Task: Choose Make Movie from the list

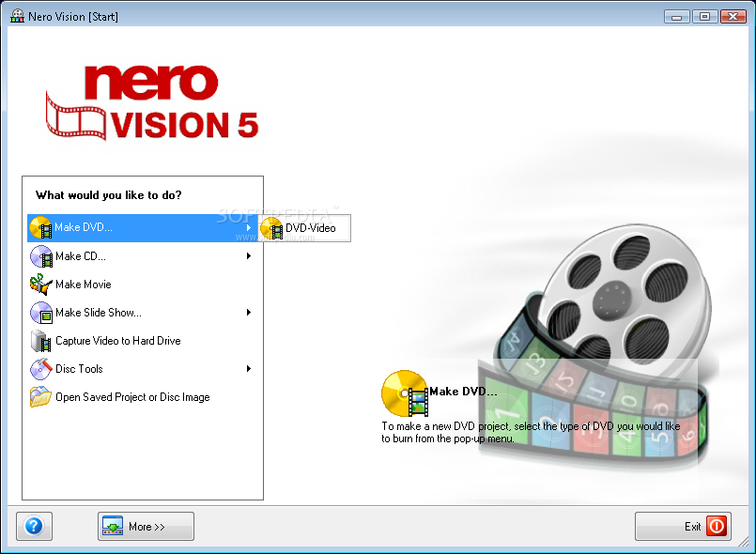Action: pos(143,285)
